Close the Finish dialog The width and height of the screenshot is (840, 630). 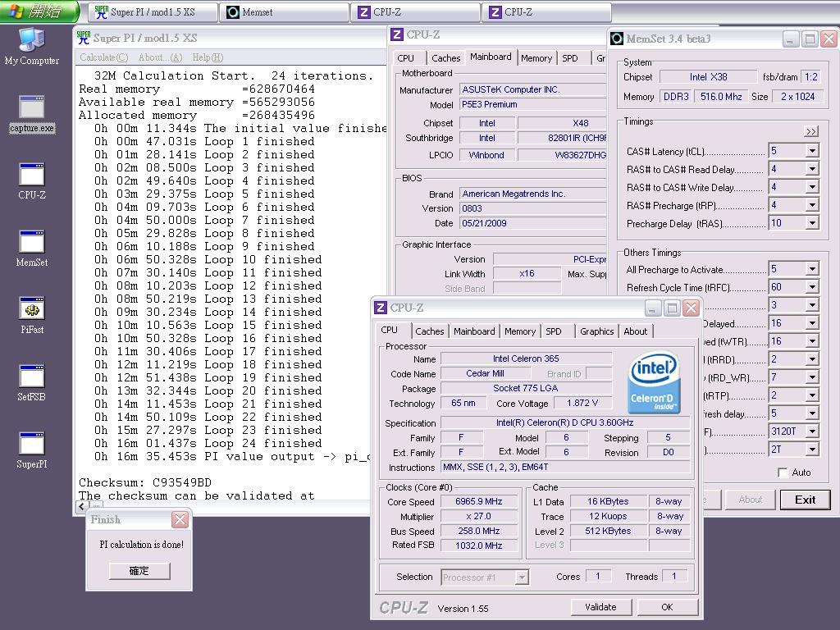[x=180, y=519]
